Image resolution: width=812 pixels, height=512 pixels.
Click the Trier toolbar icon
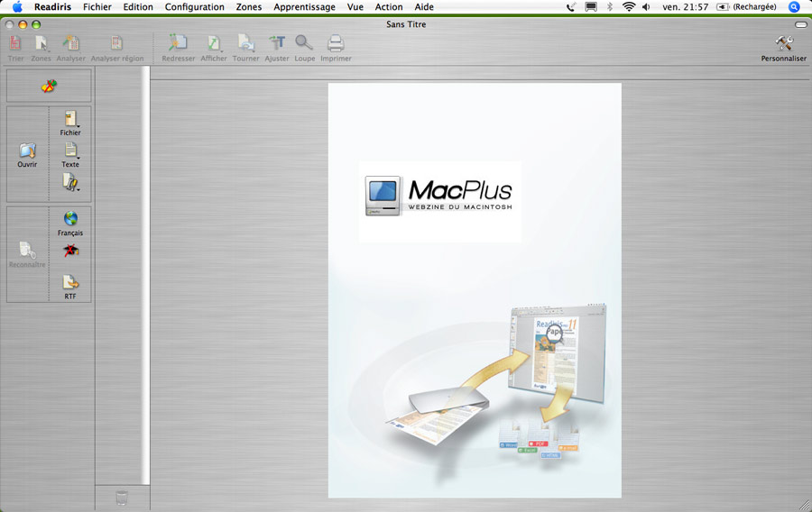coord(15,44)
